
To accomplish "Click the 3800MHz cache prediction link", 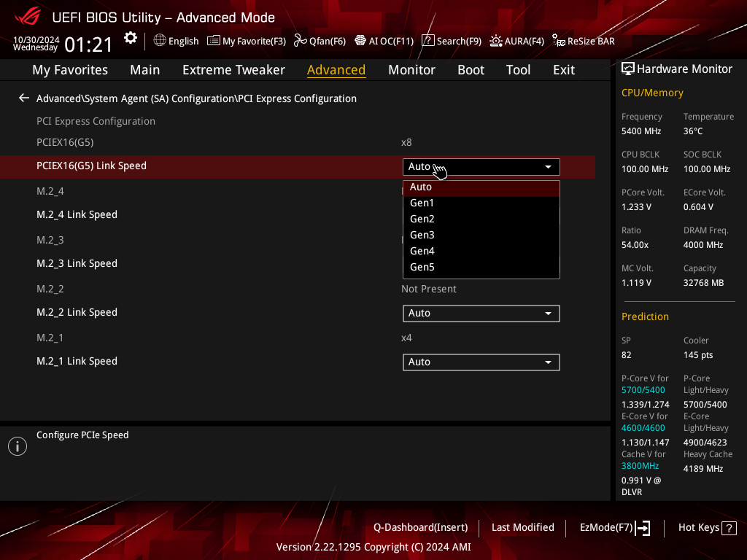I will 640,466.
